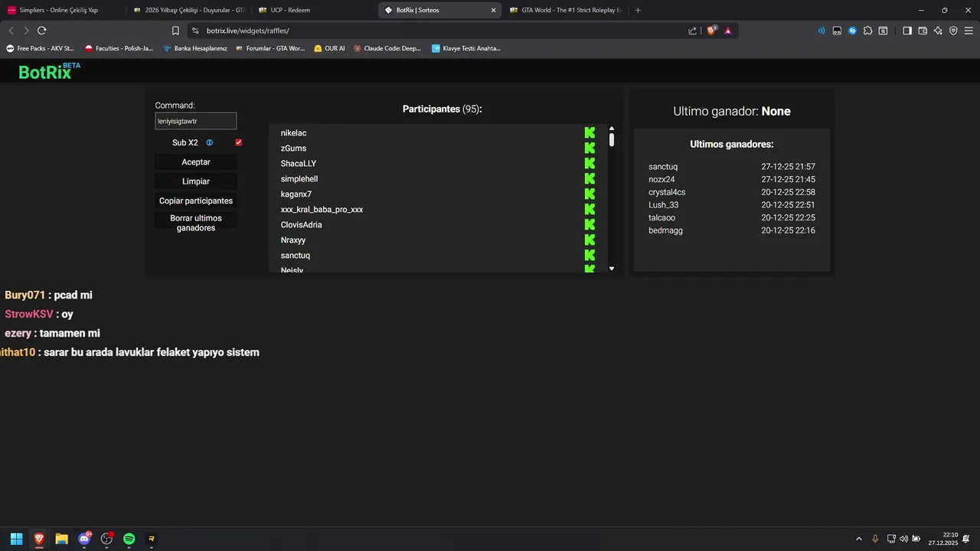Click the Kick badge beside ClovisAdria
980x551 pixels.
pyautogui.click(x=590, y=225)
